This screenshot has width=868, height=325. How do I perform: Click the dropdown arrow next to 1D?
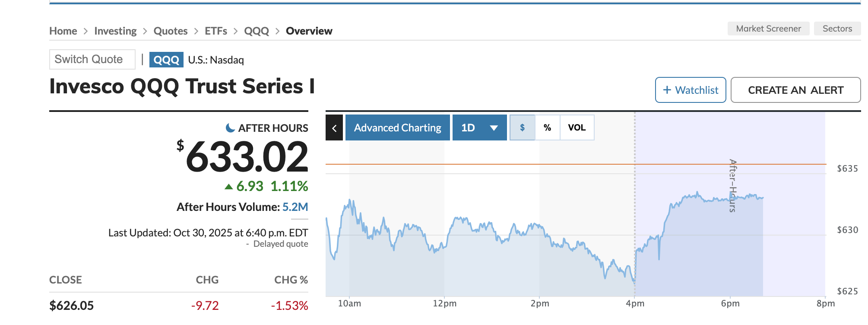[x=494, y=128]
